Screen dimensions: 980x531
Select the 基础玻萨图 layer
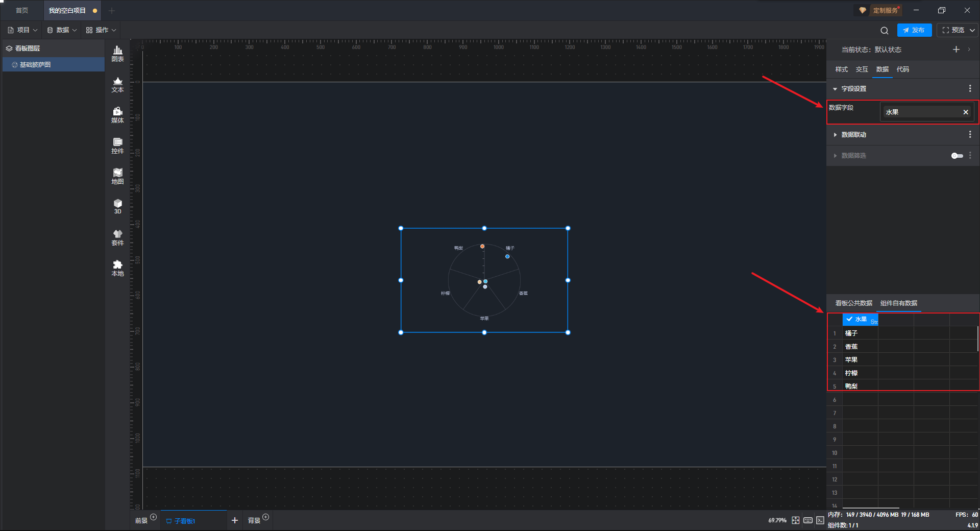point(54,65)
